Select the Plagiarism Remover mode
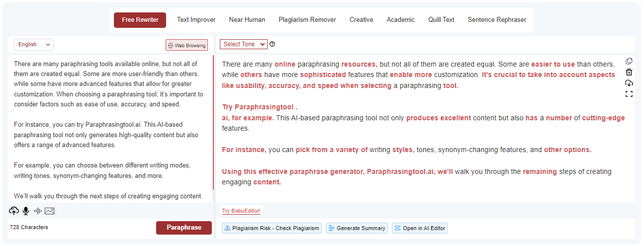 (307, 20)
